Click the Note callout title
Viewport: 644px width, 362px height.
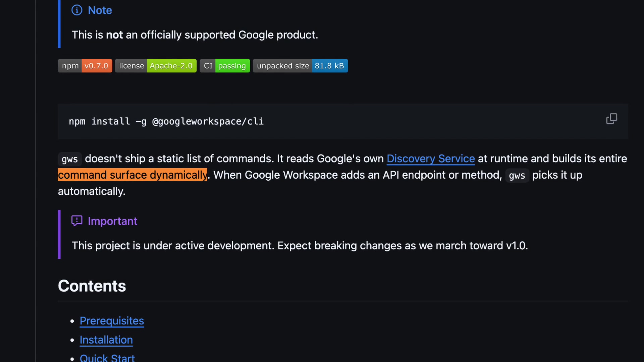(100, 10)
